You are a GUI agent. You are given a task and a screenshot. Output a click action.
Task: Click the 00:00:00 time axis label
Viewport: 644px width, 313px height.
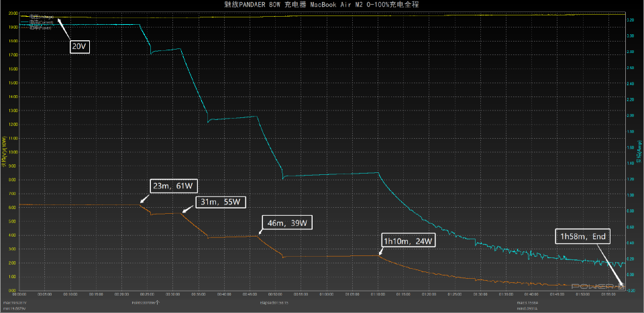coord(19,294)
